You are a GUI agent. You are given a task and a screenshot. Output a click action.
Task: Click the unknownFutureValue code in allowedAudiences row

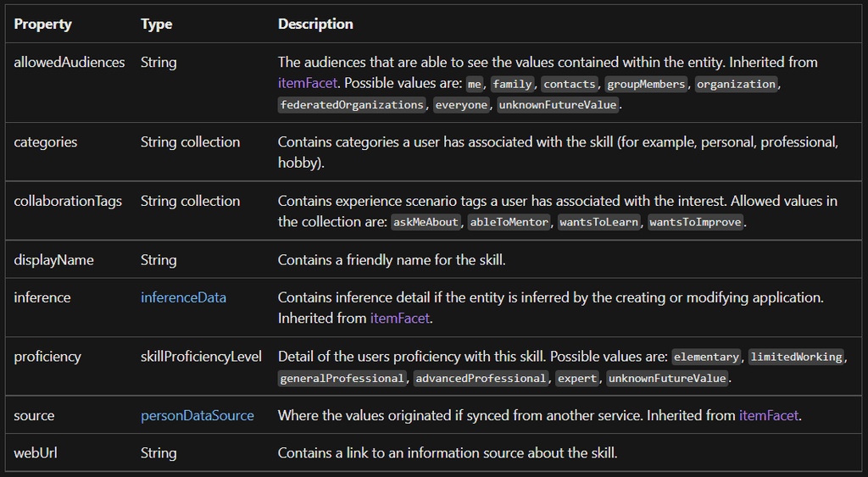(x=558, y=104)
